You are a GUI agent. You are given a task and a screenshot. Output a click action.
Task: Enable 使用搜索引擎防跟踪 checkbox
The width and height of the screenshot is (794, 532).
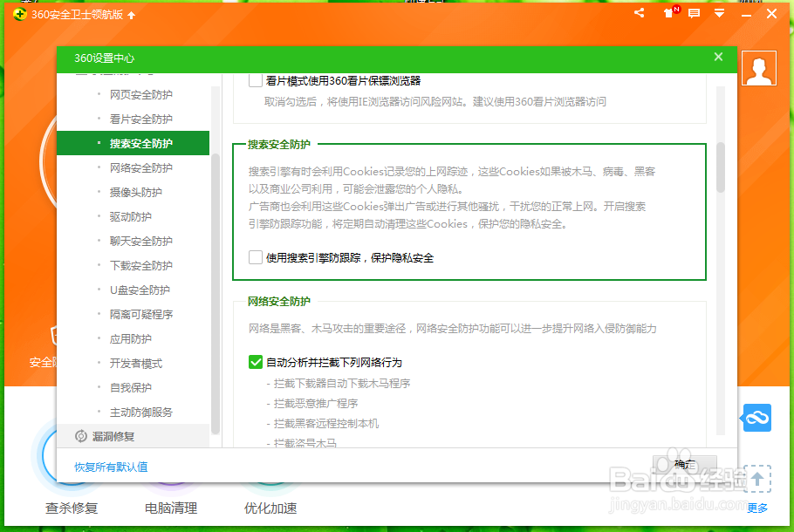click(255, 257)
